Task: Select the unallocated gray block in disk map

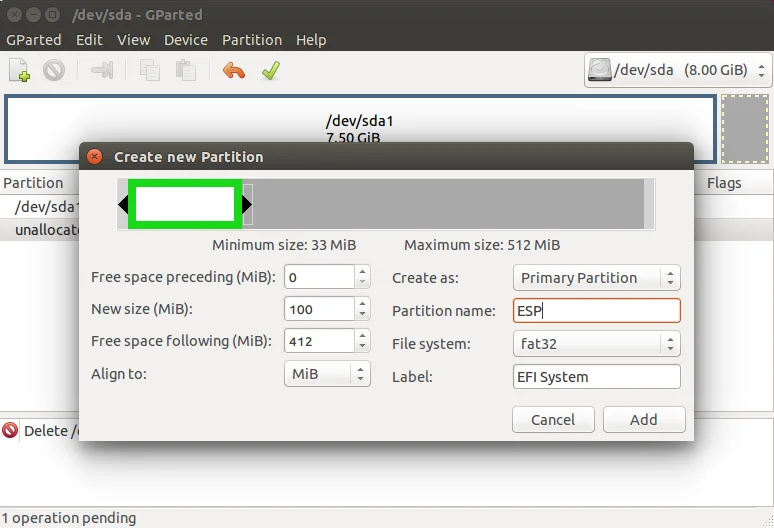Action: pos(745,129)
